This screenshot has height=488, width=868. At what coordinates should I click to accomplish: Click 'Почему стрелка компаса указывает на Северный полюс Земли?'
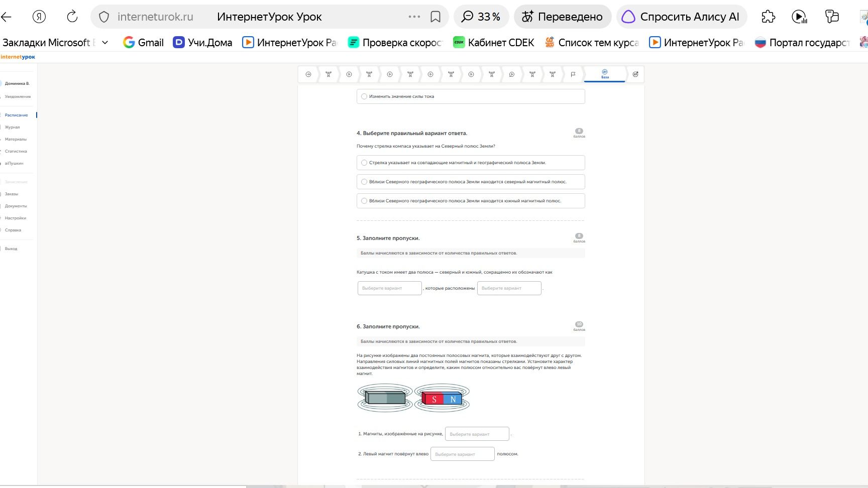pos(426,146)
